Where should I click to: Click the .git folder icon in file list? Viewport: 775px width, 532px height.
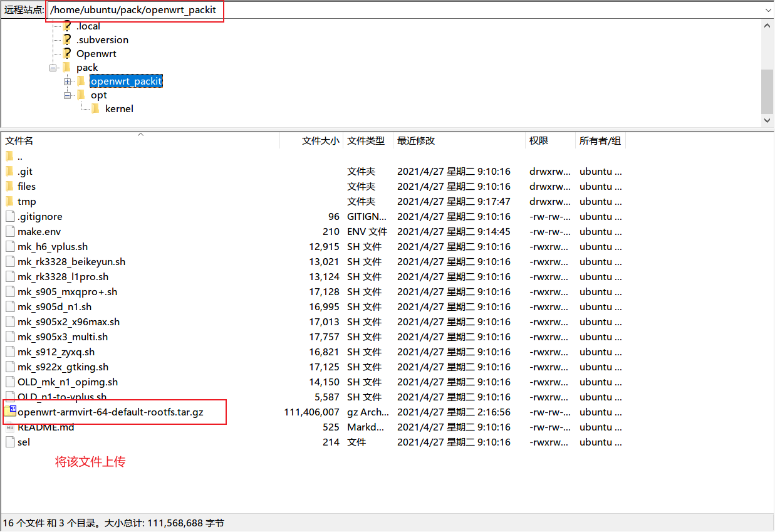click(9, 172)
